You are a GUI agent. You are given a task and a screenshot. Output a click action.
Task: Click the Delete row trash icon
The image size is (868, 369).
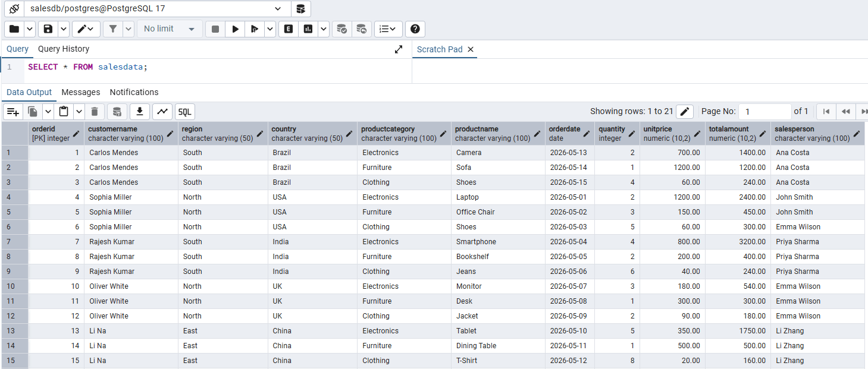click(x=95, y=111)
